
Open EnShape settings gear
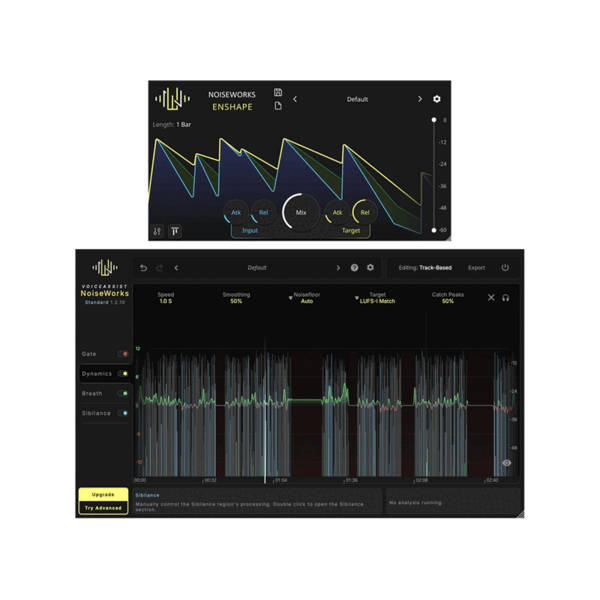click(x=437, y=99)
